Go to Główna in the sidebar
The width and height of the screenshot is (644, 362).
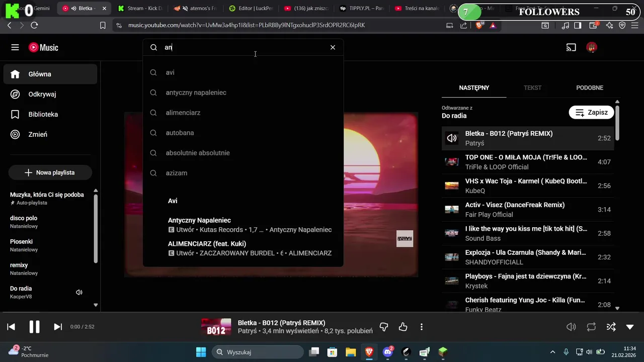50,74
